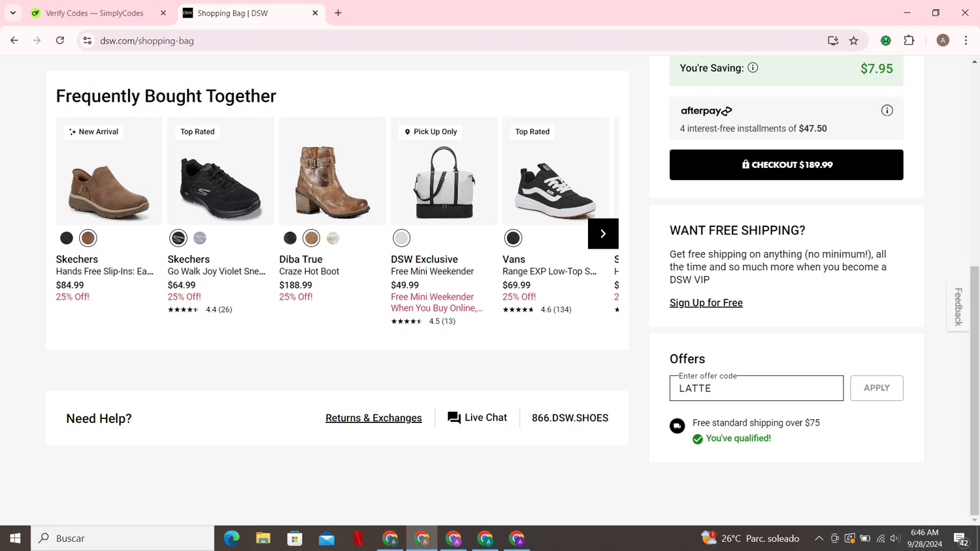Click the Free Mini Weekender product name
Image resolution: width=980 pixels, height=551 pixels.
click(x=433, y=272)
